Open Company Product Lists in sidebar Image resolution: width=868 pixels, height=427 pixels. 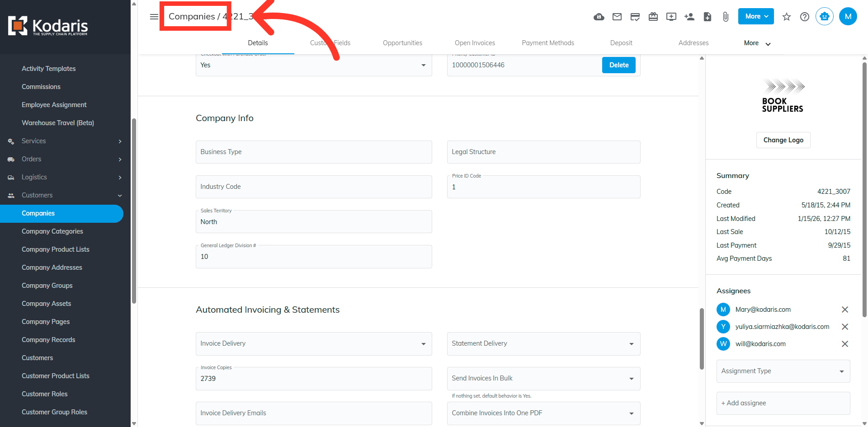click(x=56, y=249)
